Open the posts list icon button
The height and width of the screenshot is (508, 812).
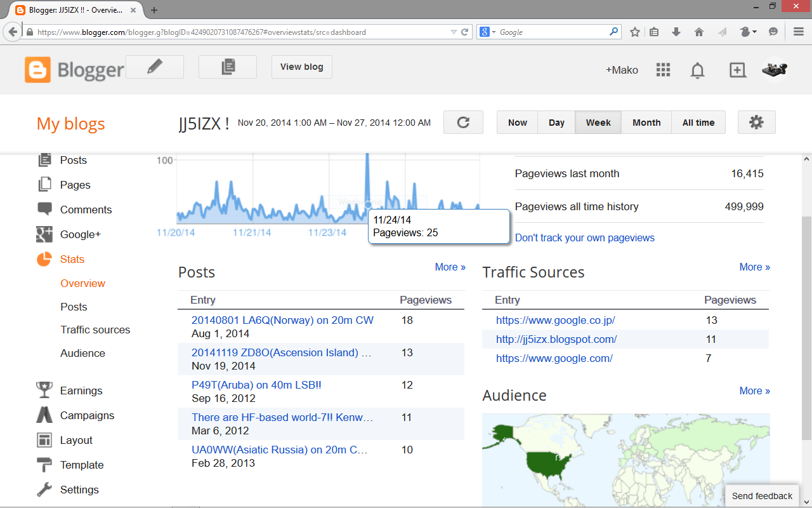[228, 67]
